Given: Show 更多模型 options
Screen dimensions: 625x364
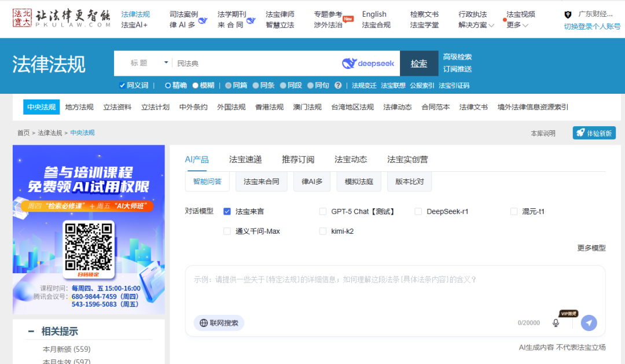Looking at the screenshot, I should (x=591, y=248).
